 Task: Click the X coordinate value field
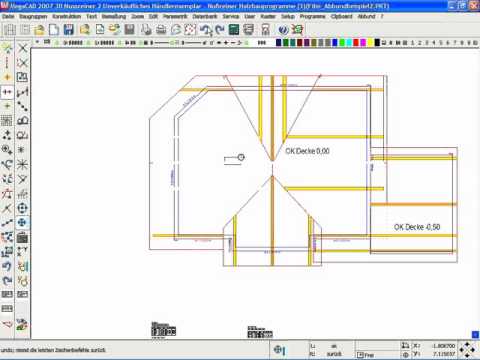click(x=443, y=346)
